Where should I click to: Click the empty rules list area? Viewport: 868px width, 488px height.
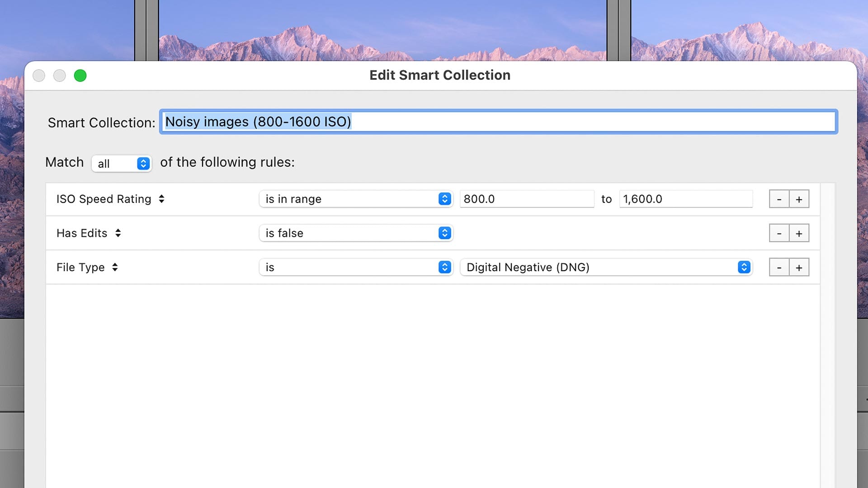[x=432, y=384]
